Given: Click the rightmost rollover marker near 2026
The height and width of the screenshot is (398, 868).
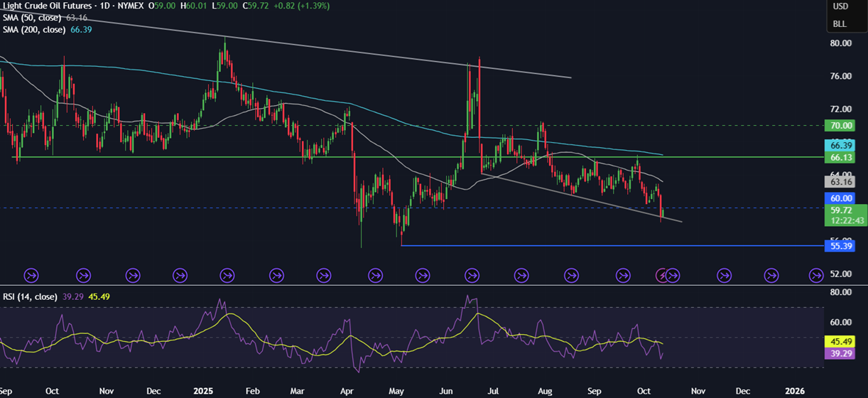Looking at the screenshot, I should (x=818, y=274).
